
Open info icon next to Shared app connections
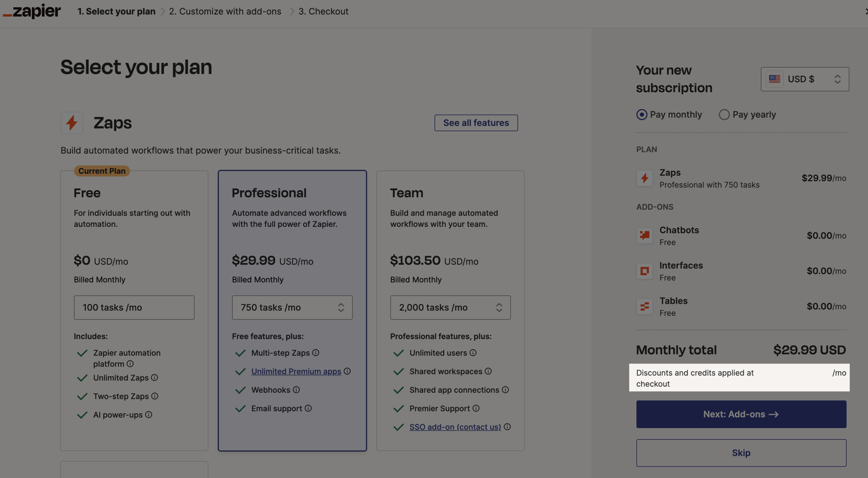tap(506, 390)
